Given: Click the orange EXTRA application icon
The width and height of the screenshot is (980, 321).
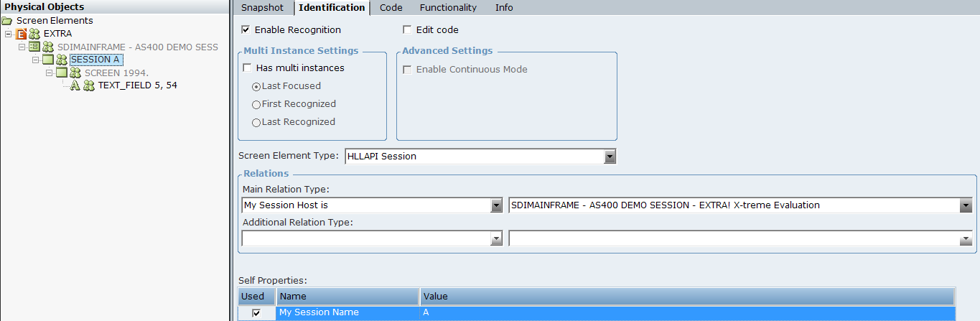Looking at the screenshot, I should pyautogui.click(x=22, y=34).
